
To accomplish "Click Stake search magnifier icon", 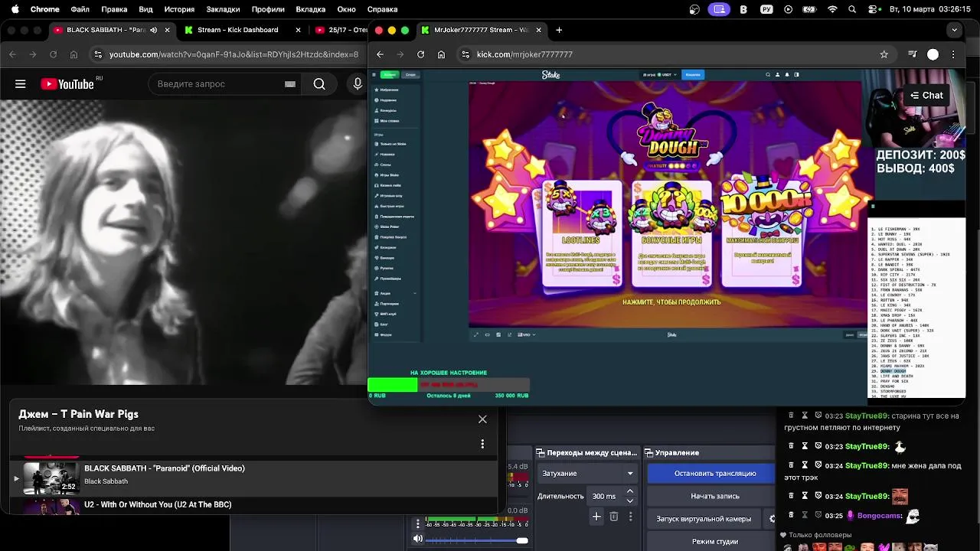I will (x=768, y=75).
